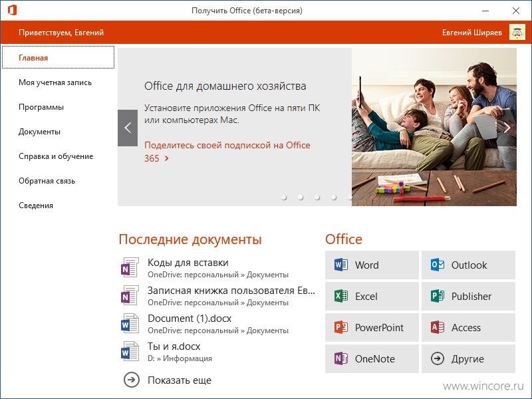
Task: Click OneNote file icon for Коды для вставки
Action: click(130, 267)
